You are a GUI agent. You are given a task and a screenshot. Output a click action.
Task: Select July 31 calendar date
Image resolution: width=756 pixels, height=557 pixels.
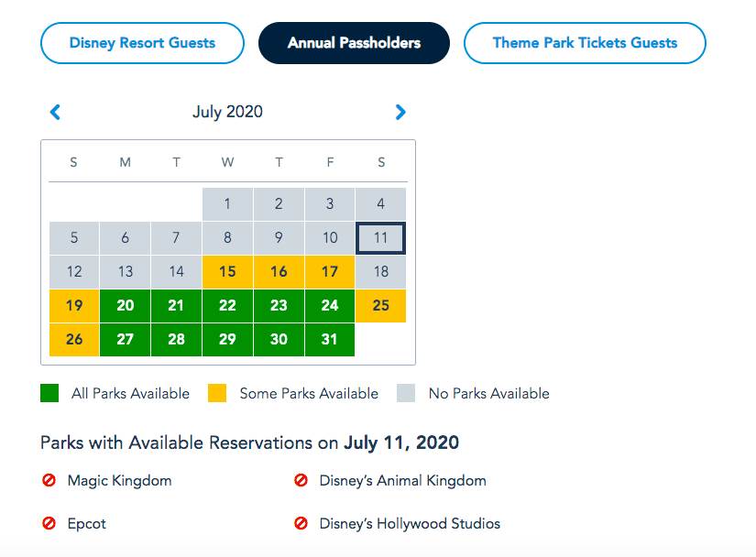(330, 339)
